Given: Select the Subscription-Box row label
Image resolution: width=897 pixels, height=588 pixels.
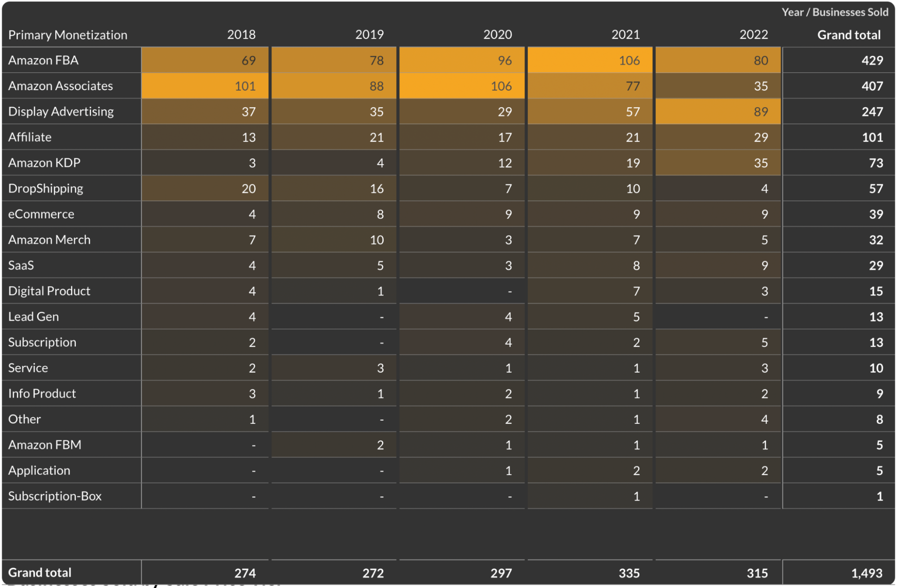Looking at the screenshot, I should [x=54, y=496].
